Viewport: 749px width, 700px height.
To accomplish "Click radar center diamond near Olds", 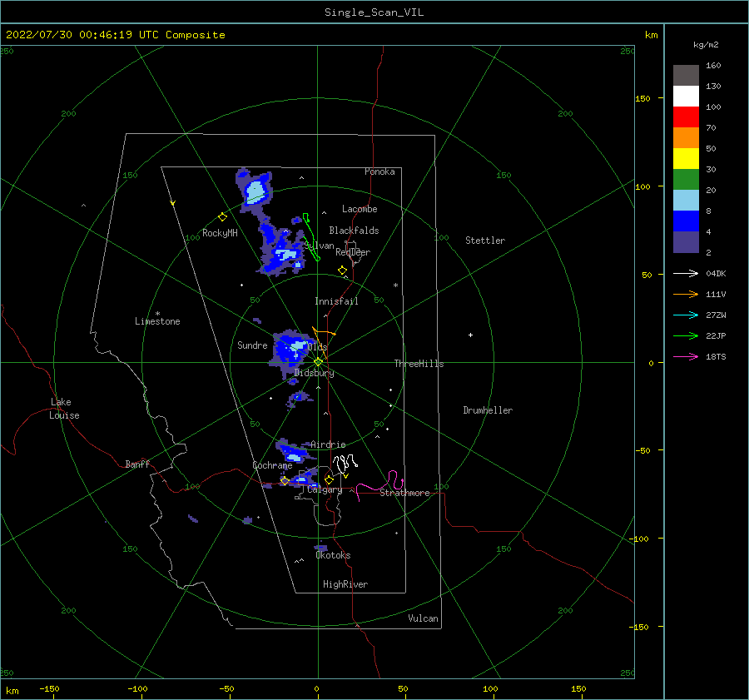I will [318, 362].
